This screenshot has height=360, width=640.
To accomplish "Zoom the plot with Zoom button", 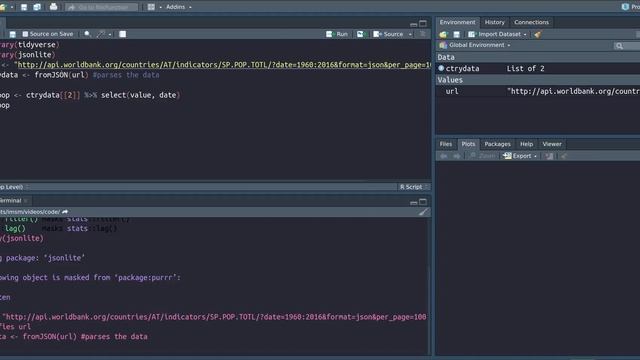I will [x=482, y=156].
